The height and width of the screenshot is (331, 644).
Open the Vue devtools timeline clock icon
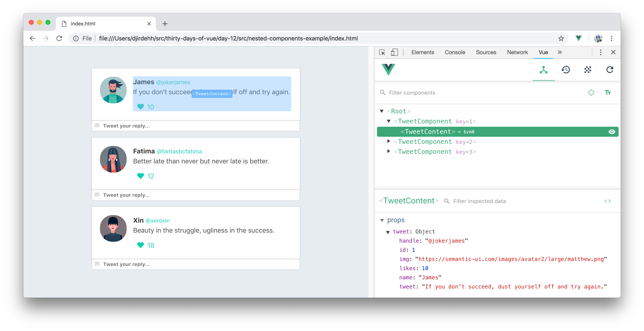pyautogui.click(x=566, y=70)
